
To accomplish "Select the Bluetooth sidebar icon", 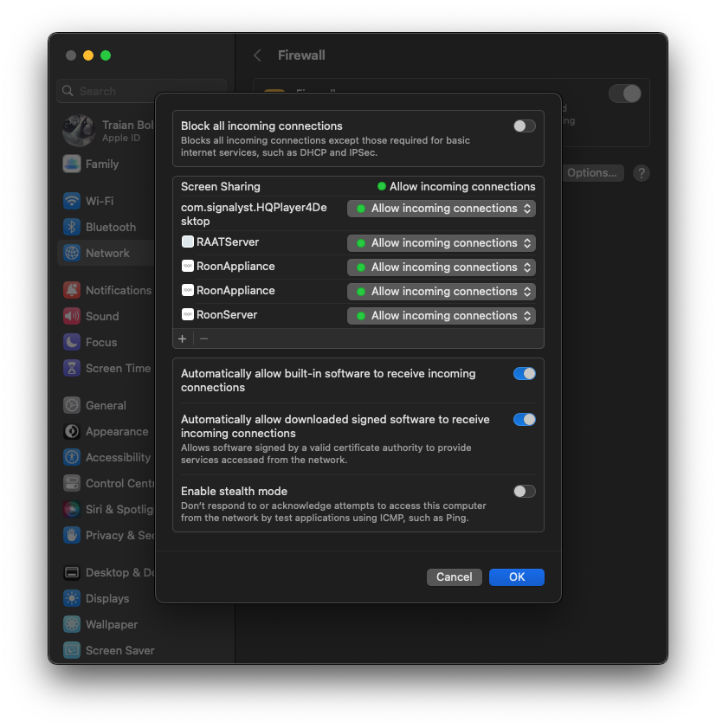I will point(71,227).
